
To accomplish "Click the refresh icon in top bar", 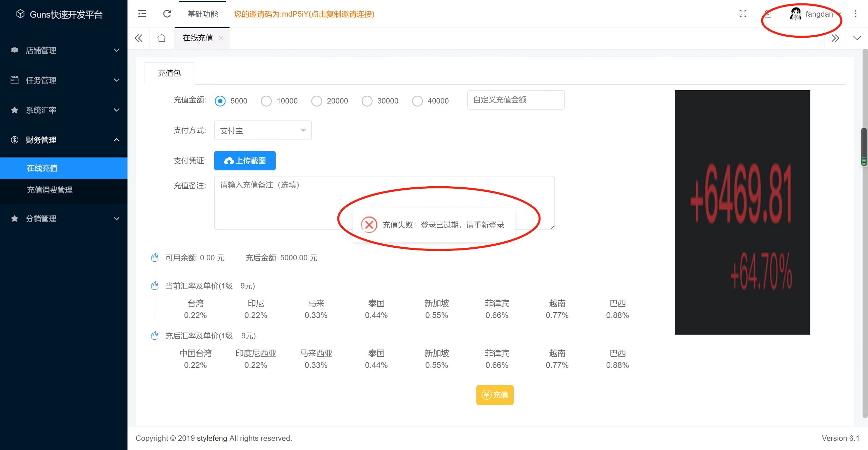I will tap(167, 14).
